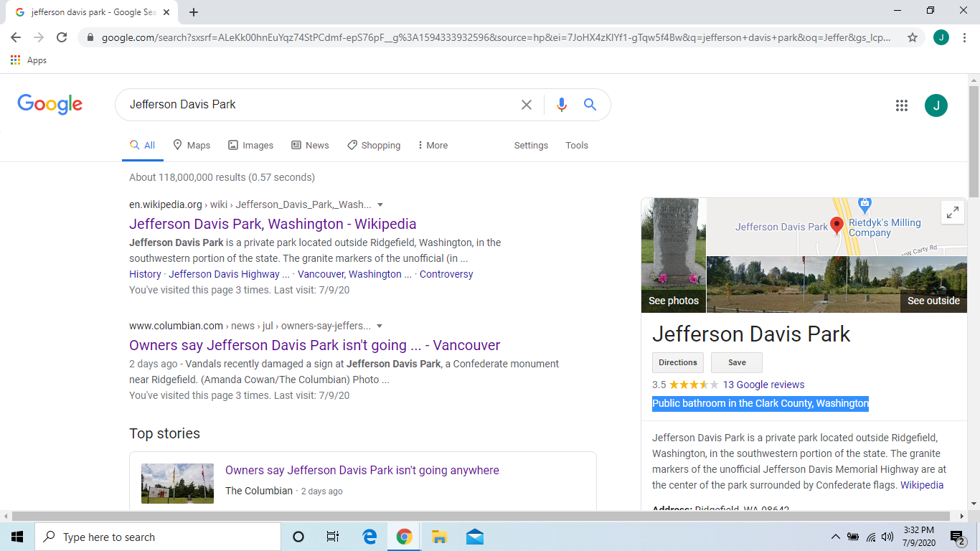The height and width of the screenshot is (551, 980).
Task: Click the Save button in knowledge panel
Action: [737, 362]
